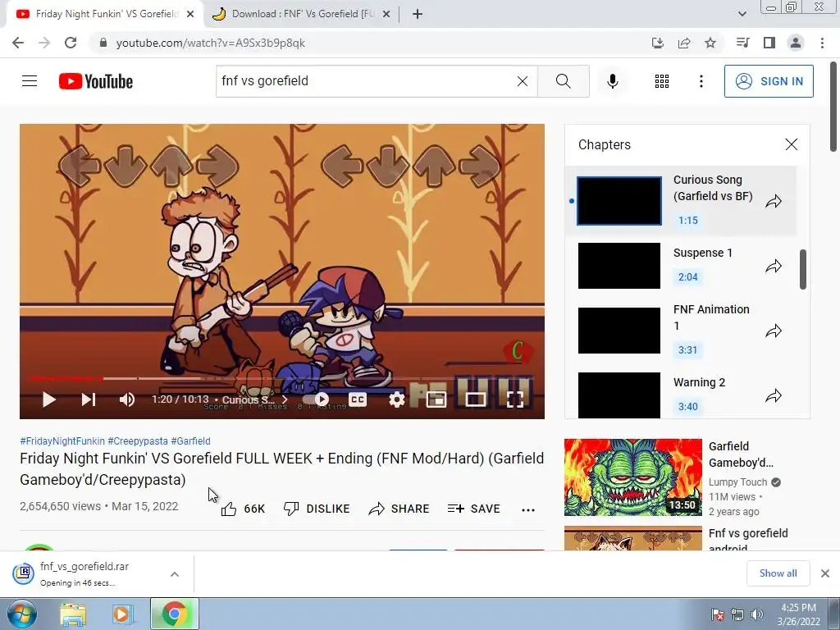Share the Suspense 1 chapter
The width and height of the screenshot is (840, 630).
click(774, 266)
